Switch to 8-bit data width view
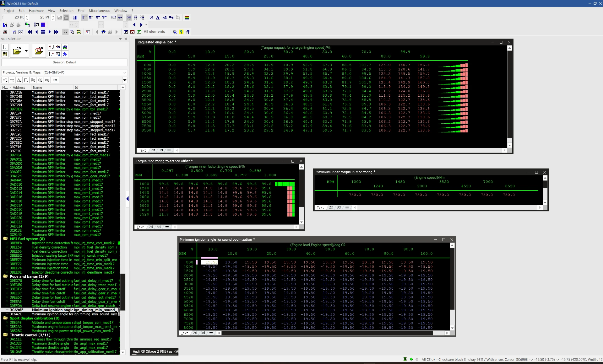 [84, 18]
